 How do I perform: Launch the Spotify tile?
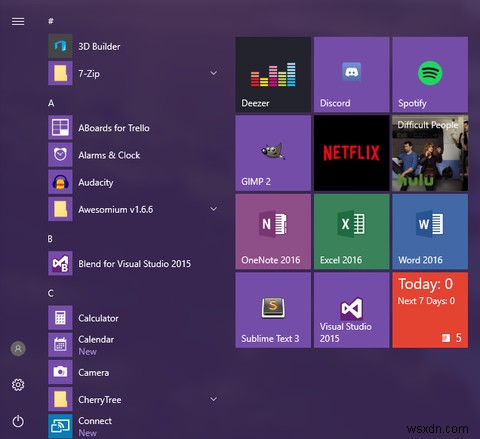pos(430,75)
